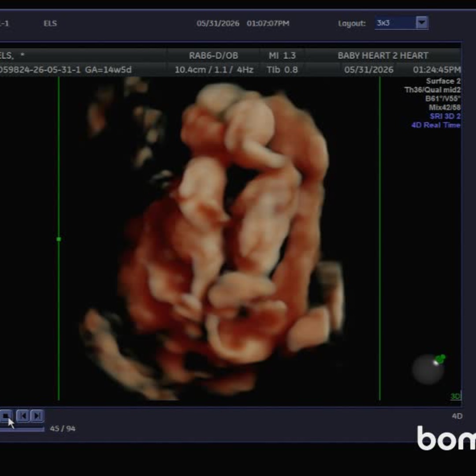Click the 01:24:45PM image timestamp
Image resolution: width=476 pixels, height=476 pixels.
[436, 70]
